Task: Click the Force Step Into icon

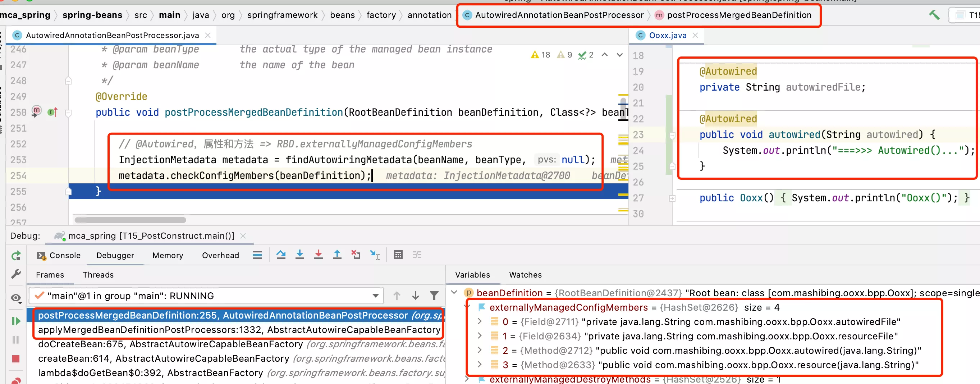Action: point(319,255)
